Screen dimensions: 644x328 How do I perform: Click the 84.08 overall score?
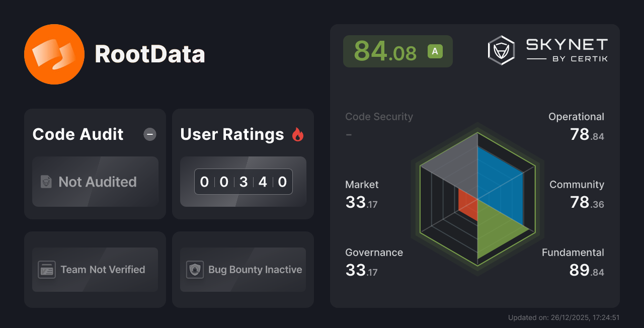click(385, 51)
